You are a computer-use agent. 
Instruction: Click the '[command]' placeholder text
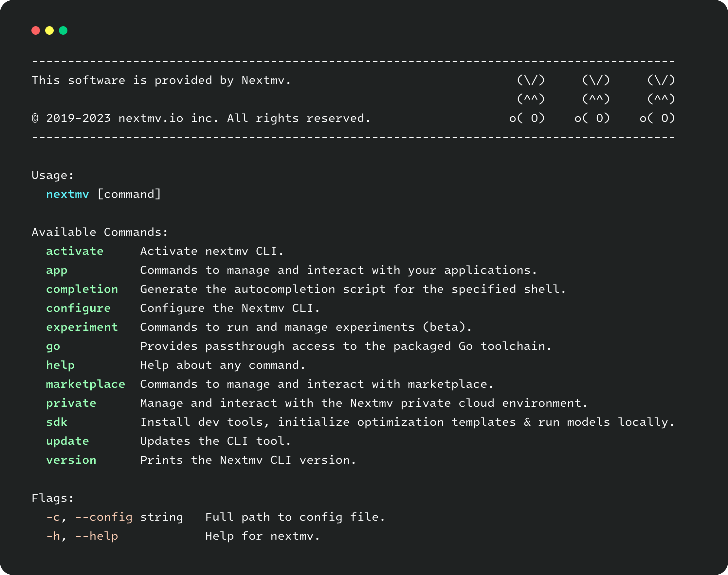[x=129, y=194]
